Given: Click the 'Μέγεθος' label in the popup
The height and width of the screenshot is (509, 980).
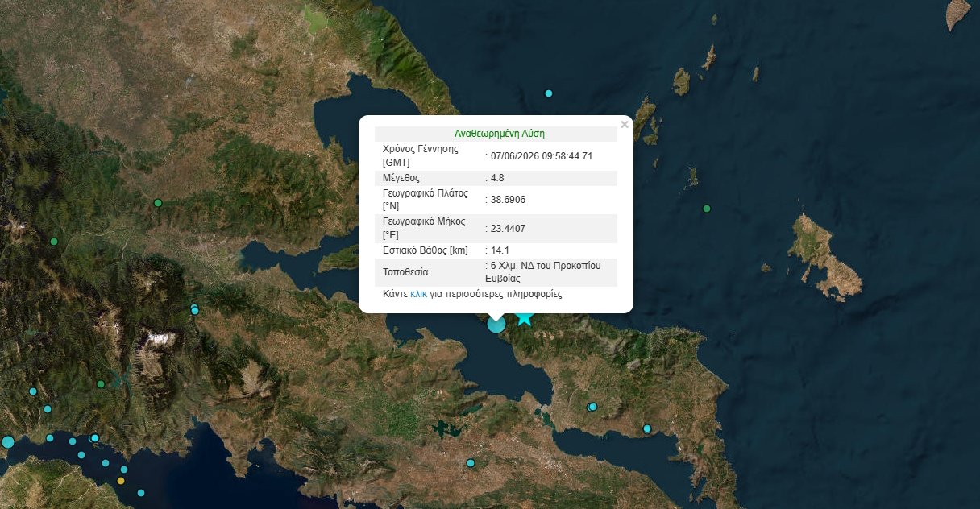Looking at the screenshot, I should [401, 178].
